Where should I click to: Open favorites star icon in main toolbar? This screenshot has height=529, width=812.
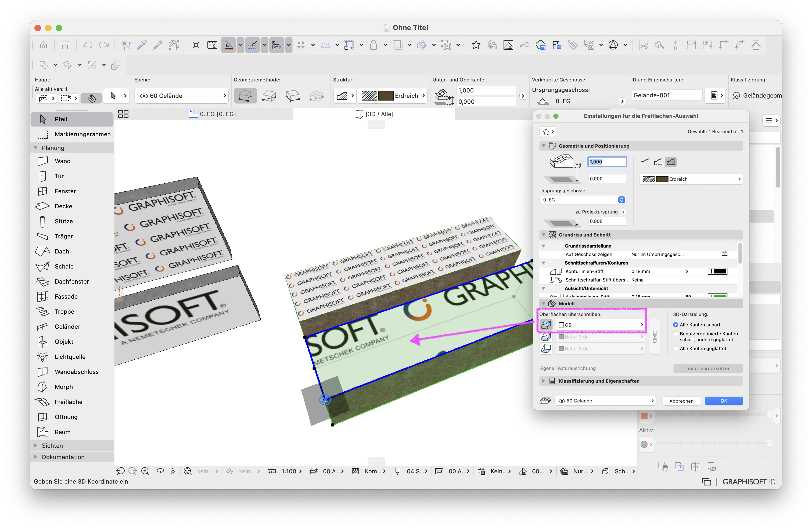(x=476, y=45)
